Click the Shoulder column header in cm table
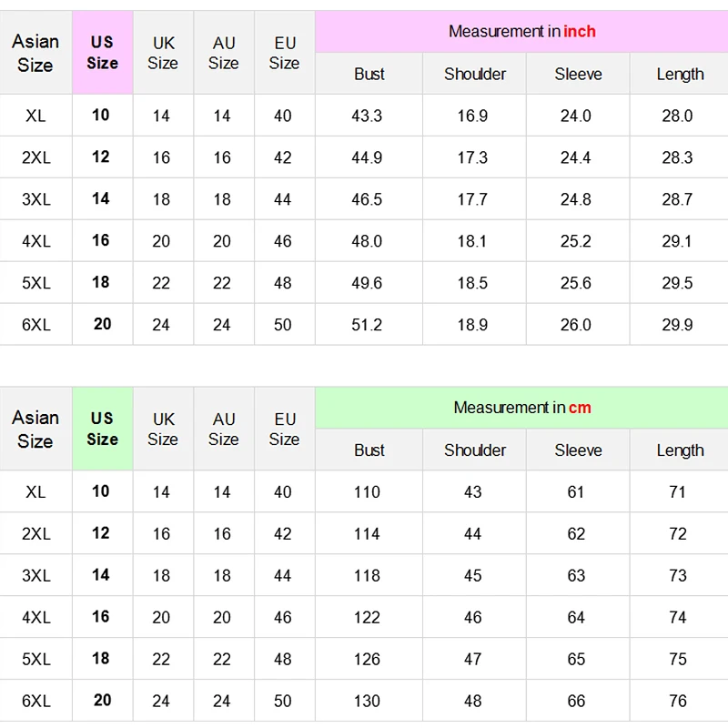 click(x=474, y=450)
